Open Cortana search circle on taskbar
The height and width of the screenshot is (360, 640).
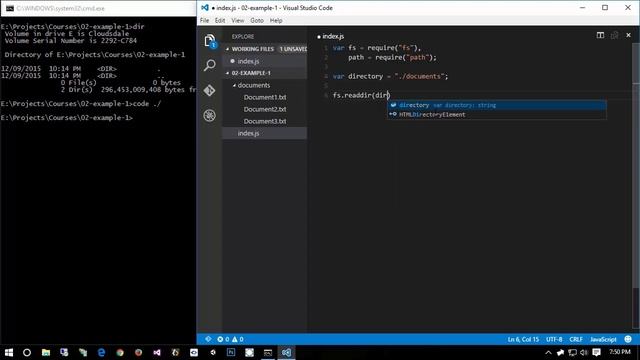(x=27, y=352)
